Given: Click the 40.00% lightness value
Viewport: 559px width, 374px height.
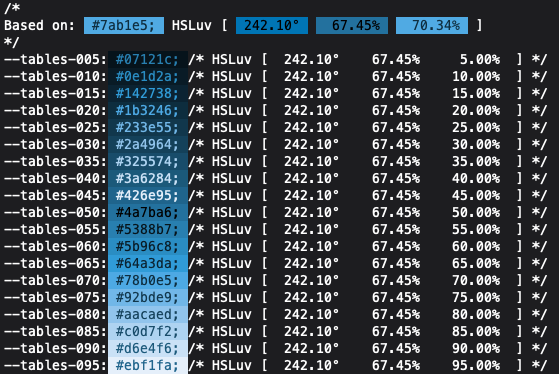Looking at the screenshot, I should [476, 179].
